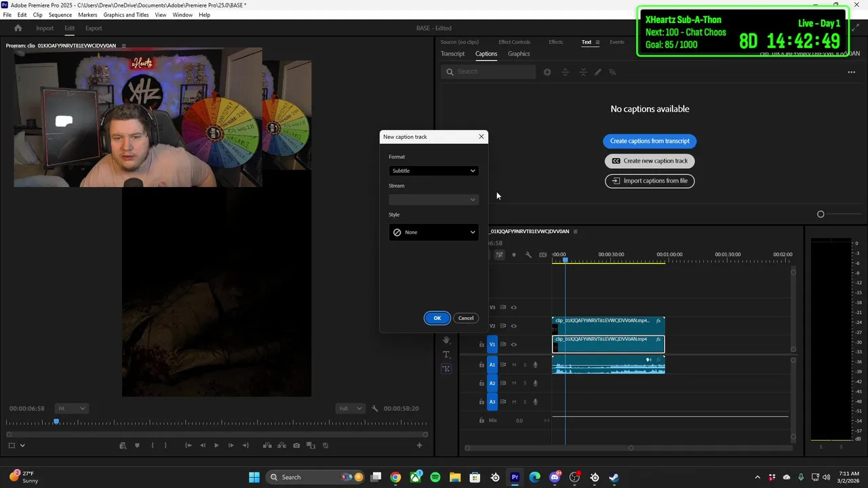This screenshot has height=488, width=868.
Task: Click Import captions from file button
Action: click(650, 181)
